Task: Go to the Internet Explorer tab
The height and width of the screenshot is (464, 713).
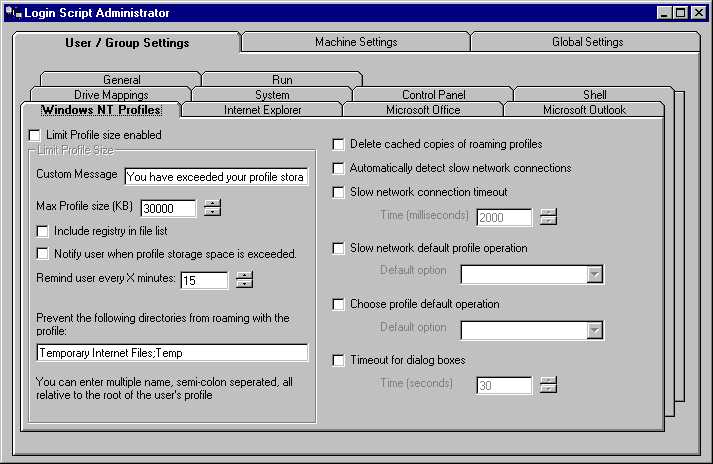Action: point(262,110)
